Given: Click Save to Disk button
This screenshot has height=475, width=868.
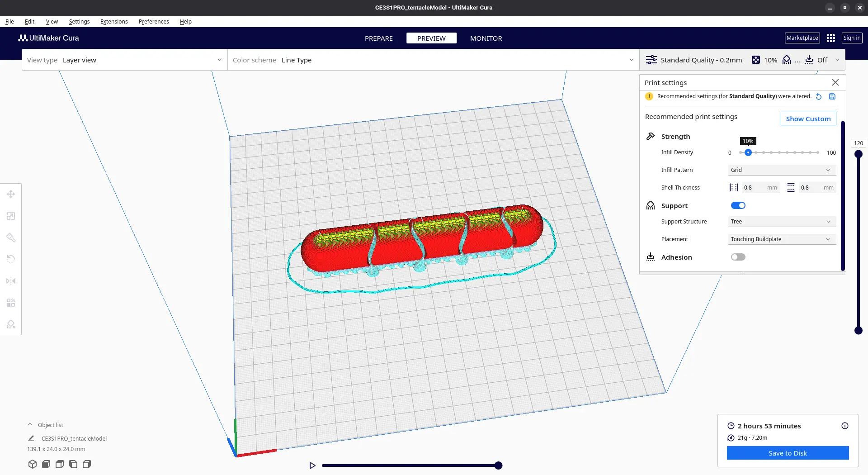Looking at the screenshot, I should point(788,453).
